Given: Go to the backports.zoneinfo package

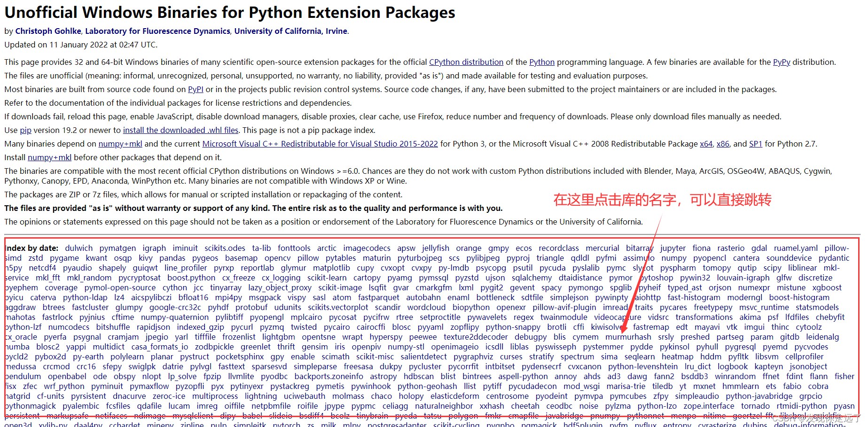Looking at the screenshot, I should (328, 376).
